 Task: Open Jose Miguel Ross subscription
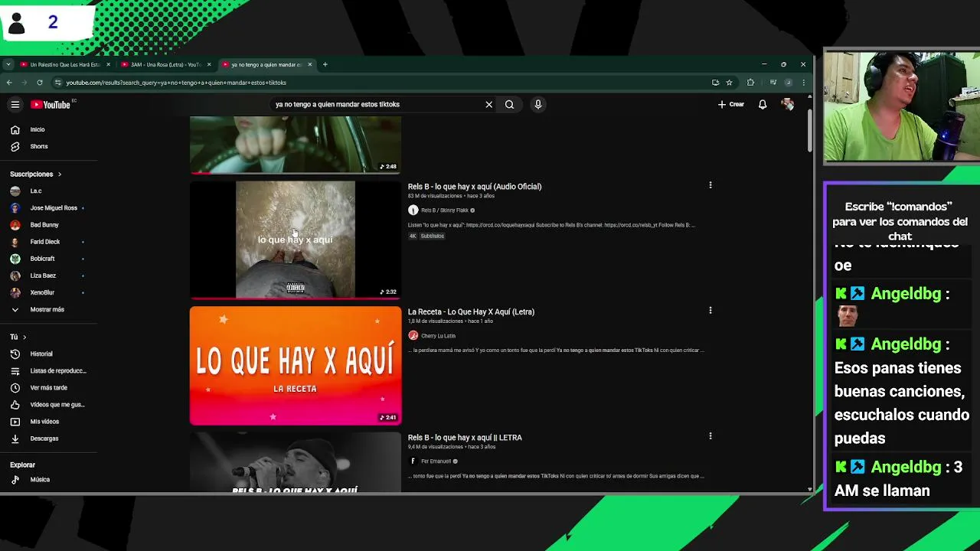(54, 208)
